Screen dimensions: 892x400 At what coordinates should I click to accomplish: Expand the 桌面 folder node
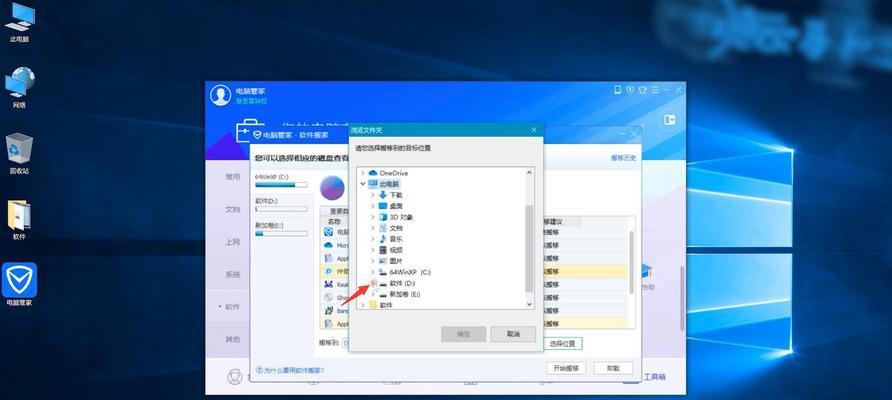tap(373, 205)
